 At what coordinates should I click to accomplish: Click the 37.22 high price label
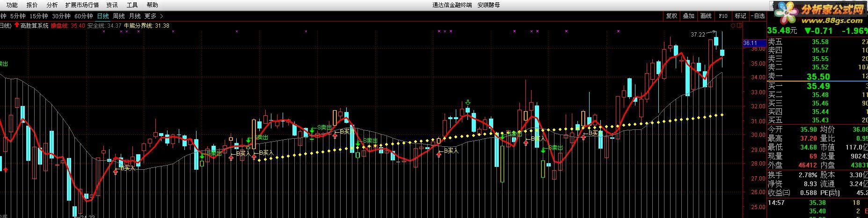point(698,35)
